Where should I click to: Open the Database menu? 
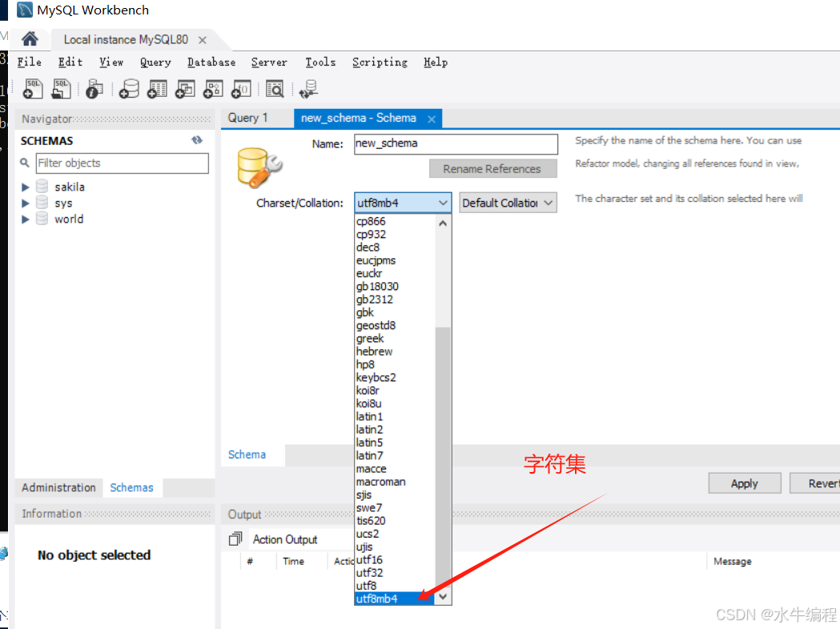[x=211, y=62]
